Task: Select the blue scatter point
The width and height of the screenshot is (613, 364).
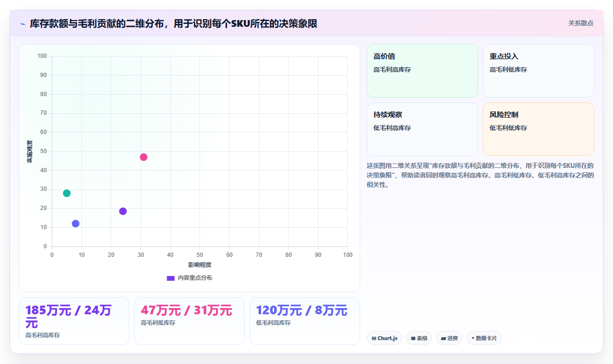Action: tap(76, 224)
